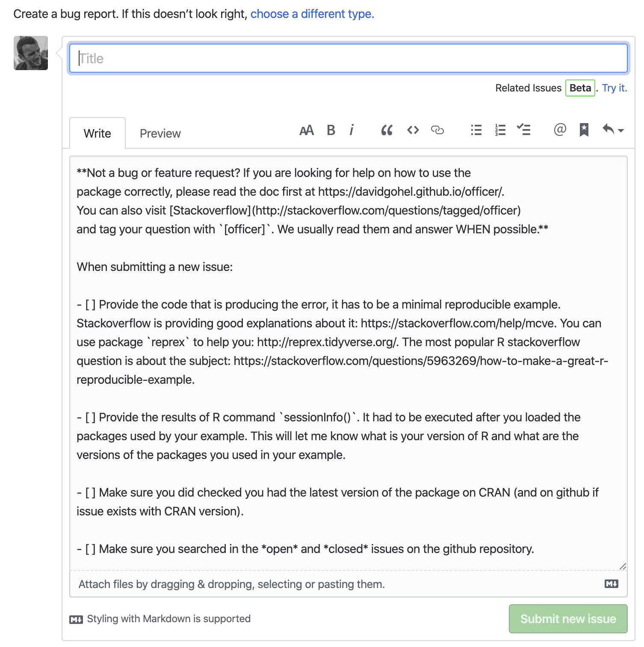Add a numbered list

pyautogui.click(x=499, y=130)
